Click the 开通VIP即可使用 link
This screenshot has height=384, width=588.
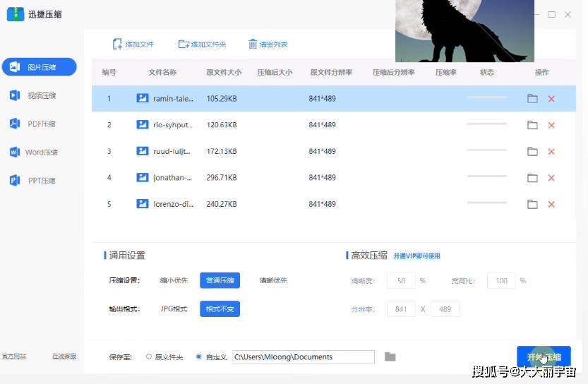tap(416, 256)
